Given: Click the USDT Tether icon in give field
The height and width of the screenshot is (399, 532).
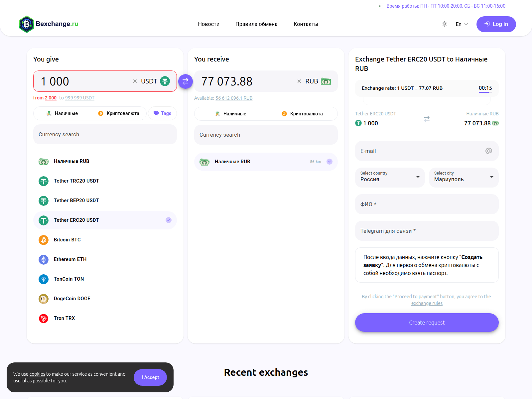Looking at the screenshot, I should 165,81.
